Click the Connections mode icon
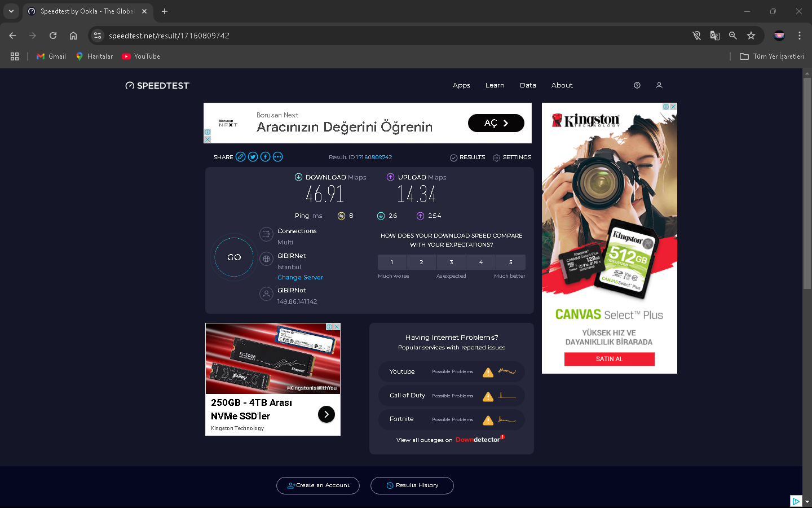Viewport: 812px width, 508px height. (x=266, y=234)
